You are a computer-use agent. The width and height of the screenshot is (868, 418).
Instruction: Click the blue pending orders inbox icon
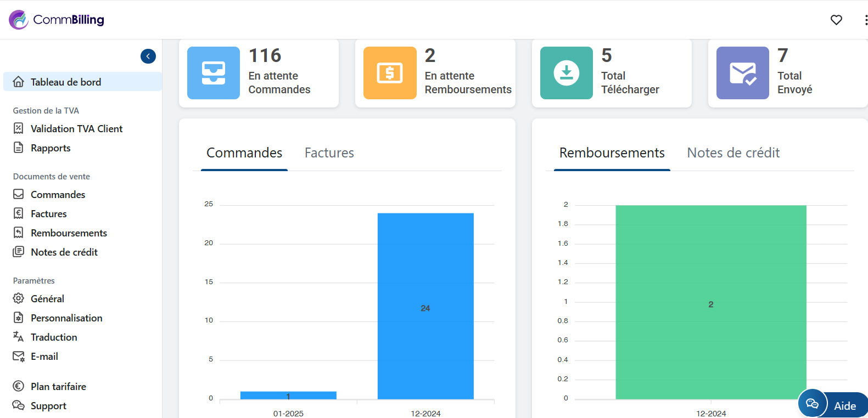pyautogui.click(x=214, y=73)
